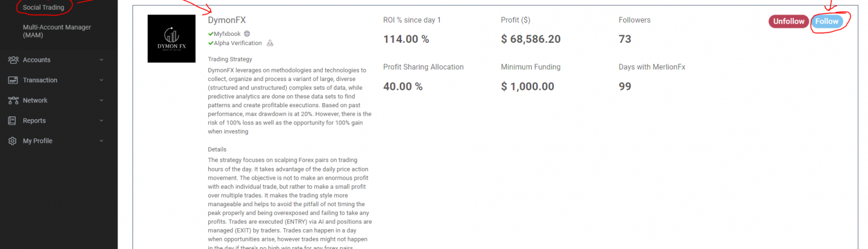This screenshot has height=249, width=868.
Task: Click the Reports book icon in sidebar
Action: 12,120
